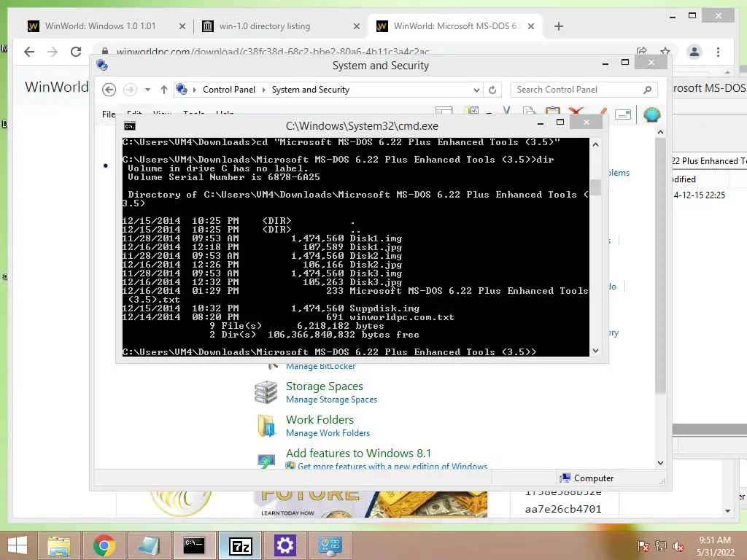Switch to win-1.0 directory listing tab
The image size is (747, 560).
tap(264, 26)
